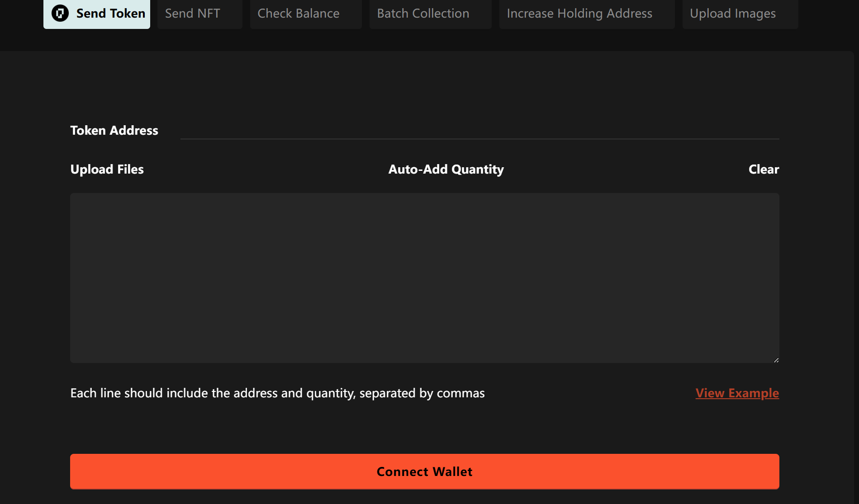Switch to the Send Token tab
This screenshot has height=504, width=859.
(x=110, y=14)
